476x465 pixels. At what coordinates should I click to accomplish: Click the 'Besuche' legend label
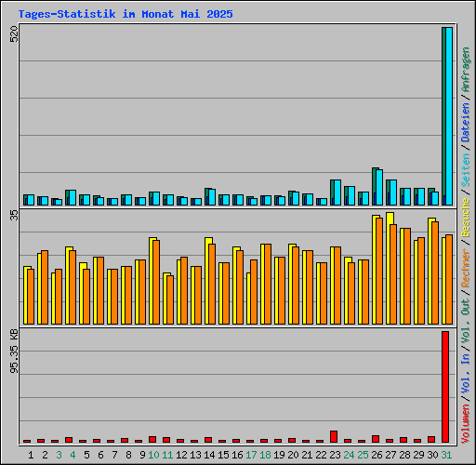(466, 218)
